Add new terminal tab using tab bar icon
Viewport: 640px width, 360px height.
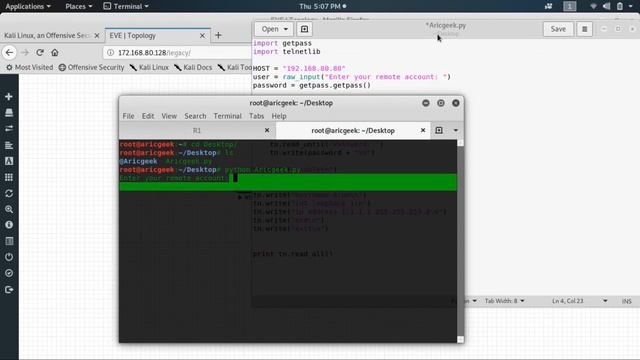439,130
